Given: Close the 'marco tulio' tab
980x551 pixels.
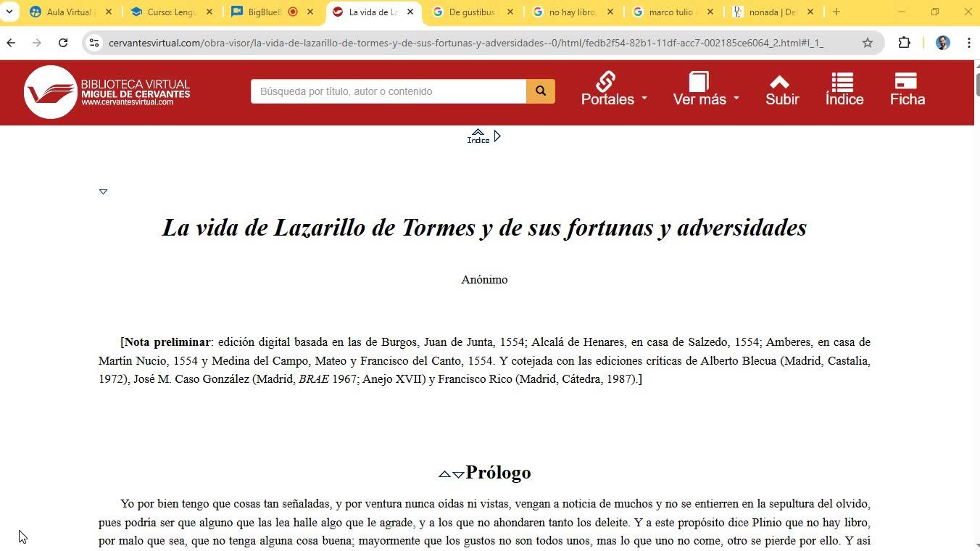Looking at the screenshot, I should [710, 12].
